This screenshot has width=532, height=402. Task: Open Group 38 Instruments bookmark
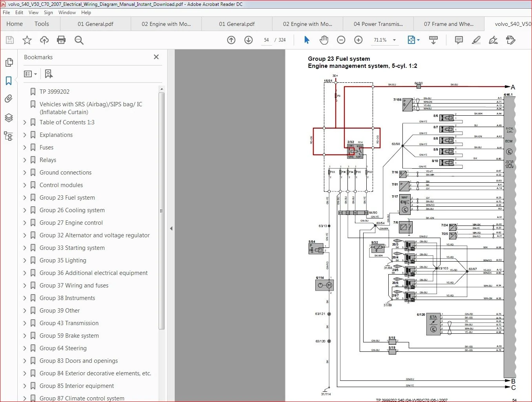tap(67, 298)
